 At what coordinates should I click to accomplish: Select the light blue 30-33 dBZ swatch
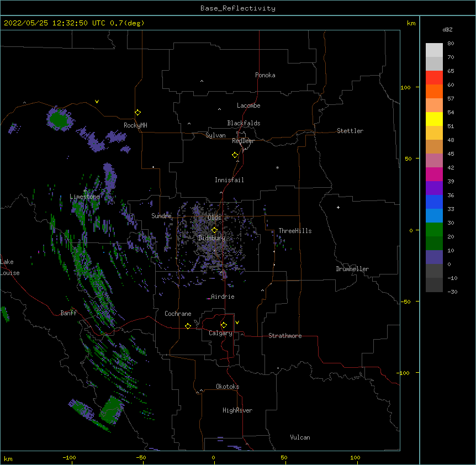click(x=434, y=215)
